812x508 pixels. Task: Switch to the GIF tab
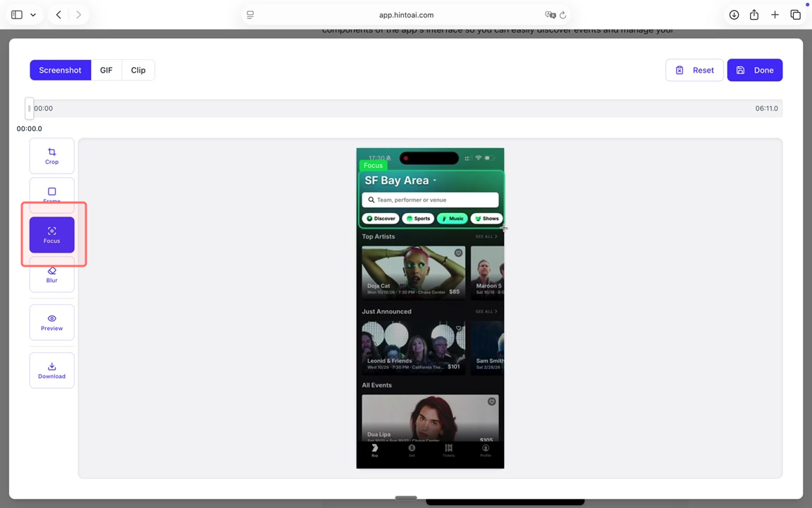(106, 70)
